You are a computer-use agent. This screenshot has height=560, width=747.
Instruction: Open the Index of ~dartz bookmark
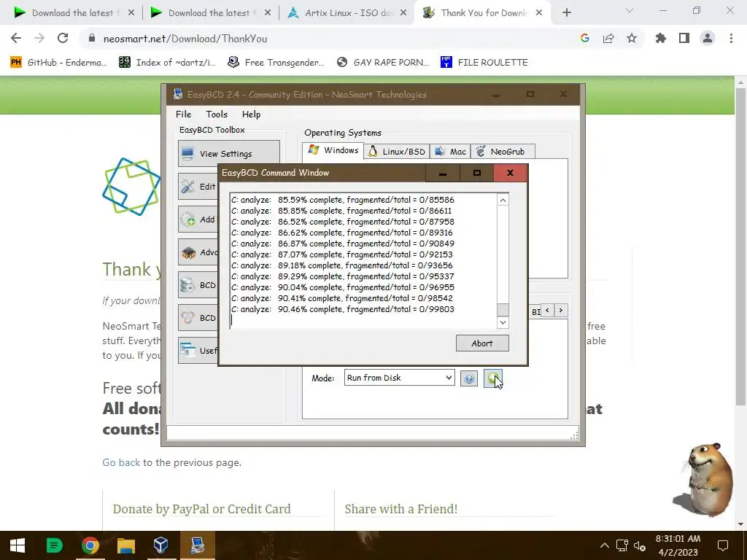[x=168, y=63]
